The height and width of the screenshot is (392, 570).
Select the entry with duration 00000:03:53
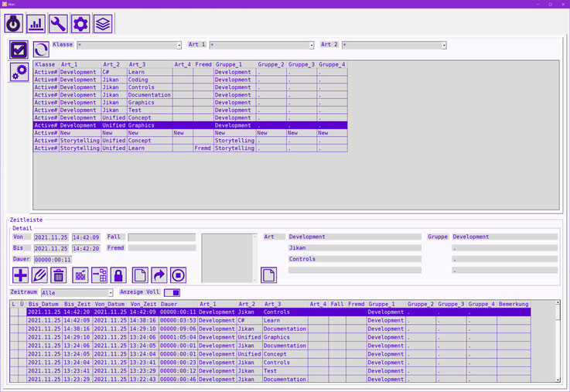(270, 320)
